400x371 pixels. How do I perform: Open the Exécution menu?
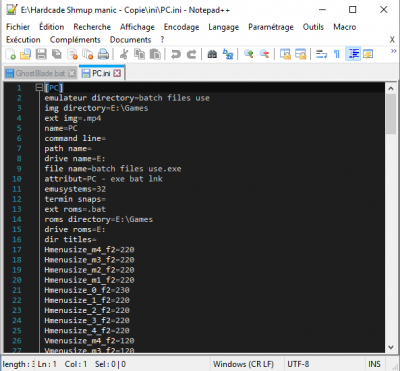click(23, 40)
